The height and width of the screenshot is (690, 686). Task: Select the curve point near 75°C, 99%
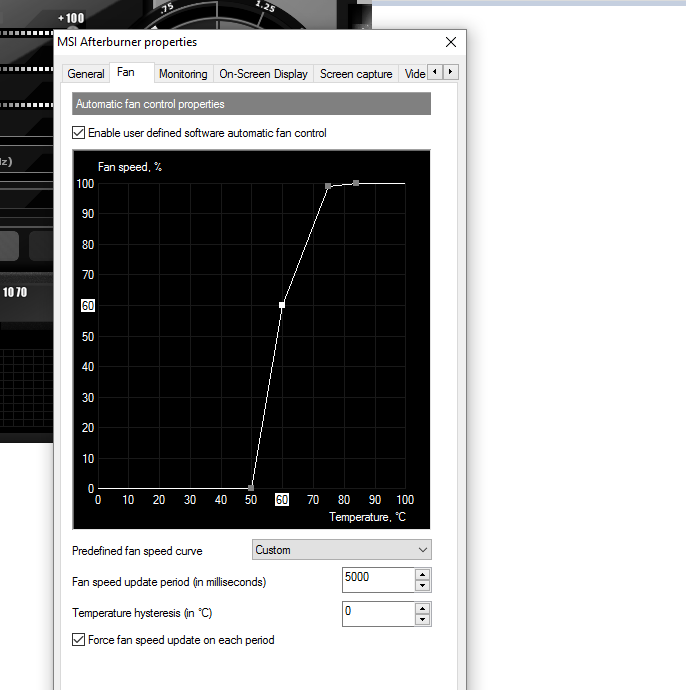[328, 186]
